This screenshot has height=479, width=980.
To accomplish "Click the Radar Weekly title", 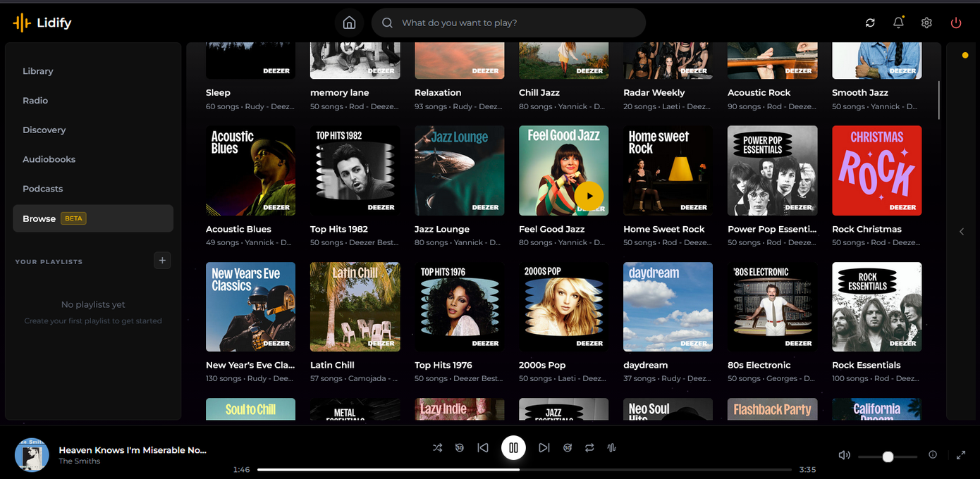I will 654,92.
